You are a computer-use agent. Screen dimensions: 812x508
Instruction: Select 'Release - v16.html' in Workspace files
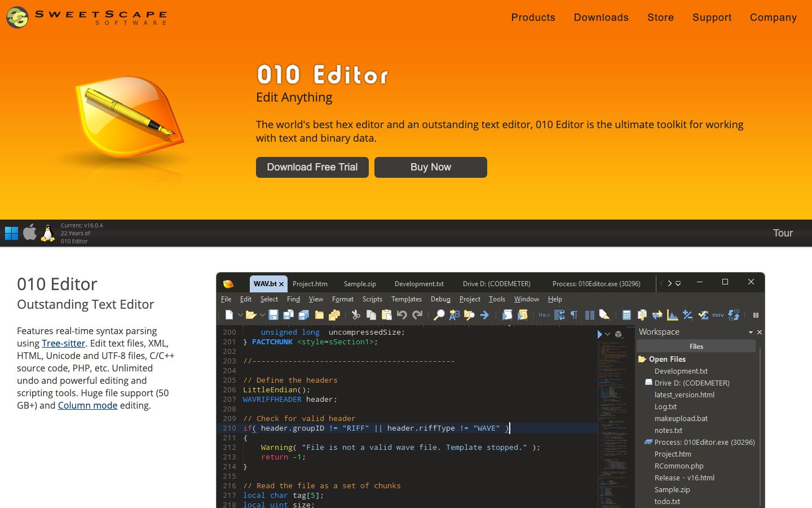(685, 478)
